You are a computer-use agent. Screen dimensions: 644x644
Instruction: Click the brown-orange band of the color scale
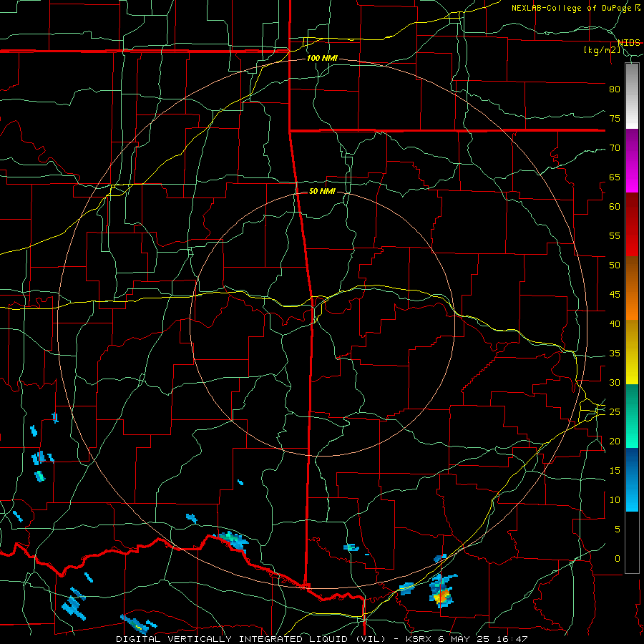tap(632, 288)
